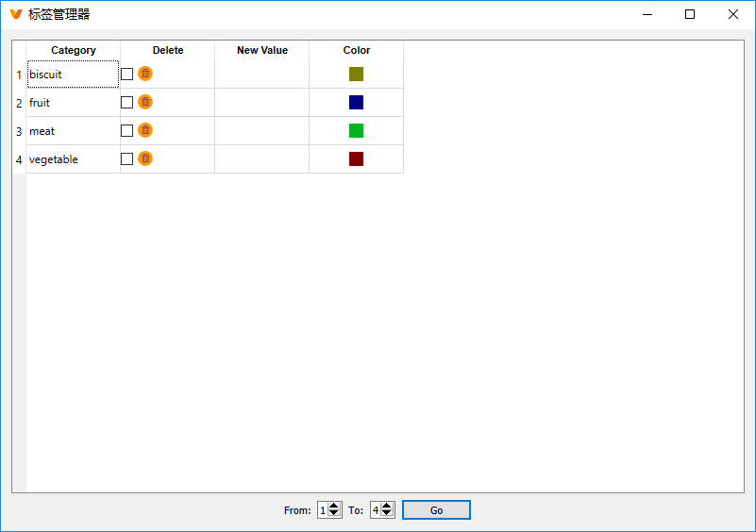Increase the To value with up arrow

tap(387, 506)
